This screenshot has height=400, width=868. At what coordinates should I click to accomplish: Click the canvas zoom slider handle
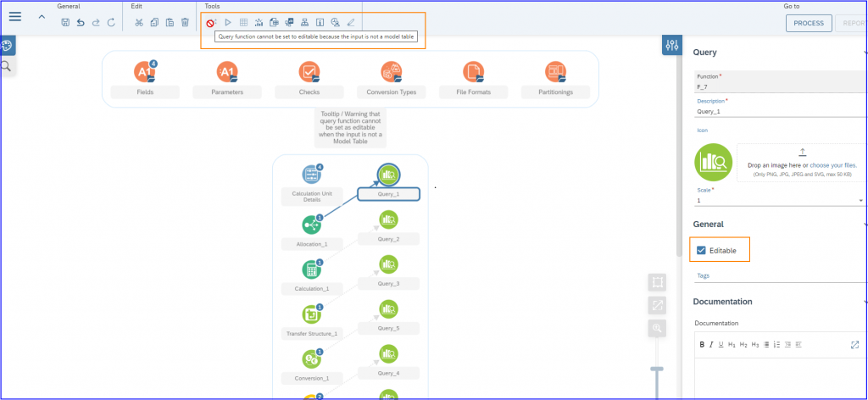pyautogui.click(x=657, y=369)
